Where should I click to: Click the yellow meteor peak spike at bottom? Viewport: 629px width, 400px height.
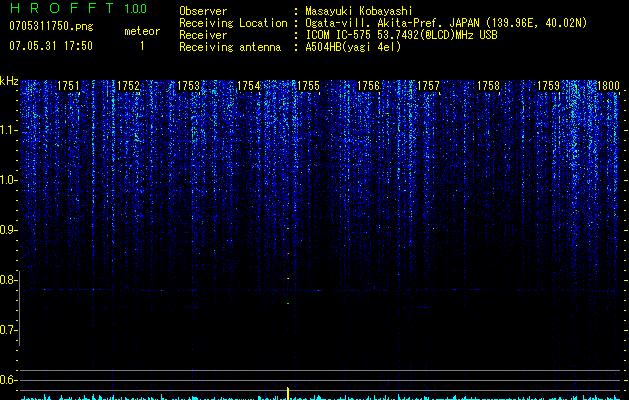pyautogui.click(x=288, y=393)
